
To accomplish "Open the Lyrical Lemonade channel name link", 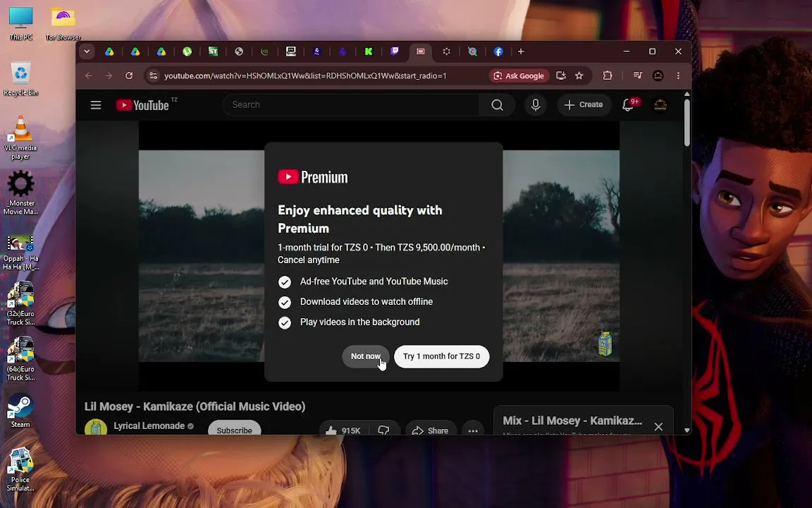I will [x=149, y=426].
